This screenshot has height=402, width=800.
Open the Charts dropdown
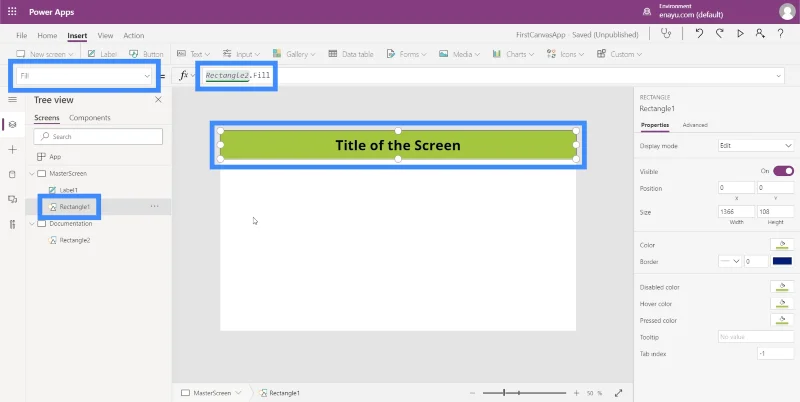point(513,54)
